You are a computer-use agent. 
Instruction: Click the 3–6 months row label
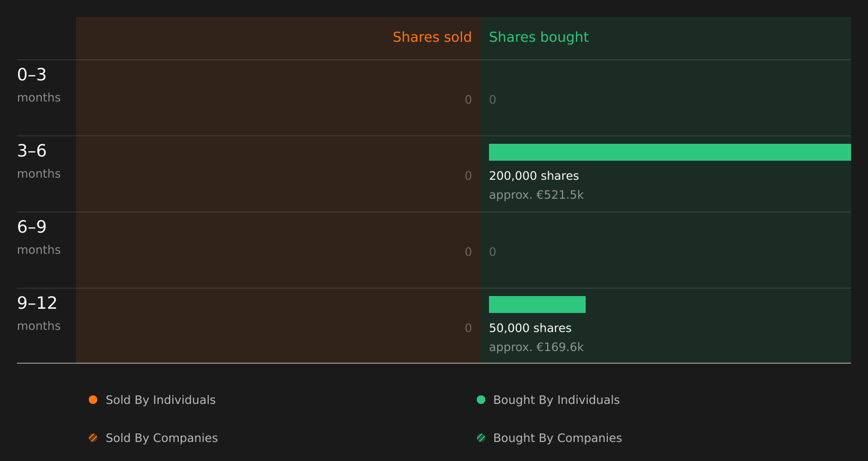pos(39,161)
